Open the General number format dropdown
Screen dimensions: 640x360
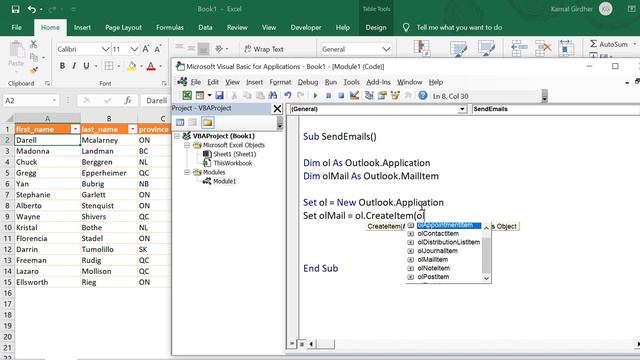(x=386, y=49)
